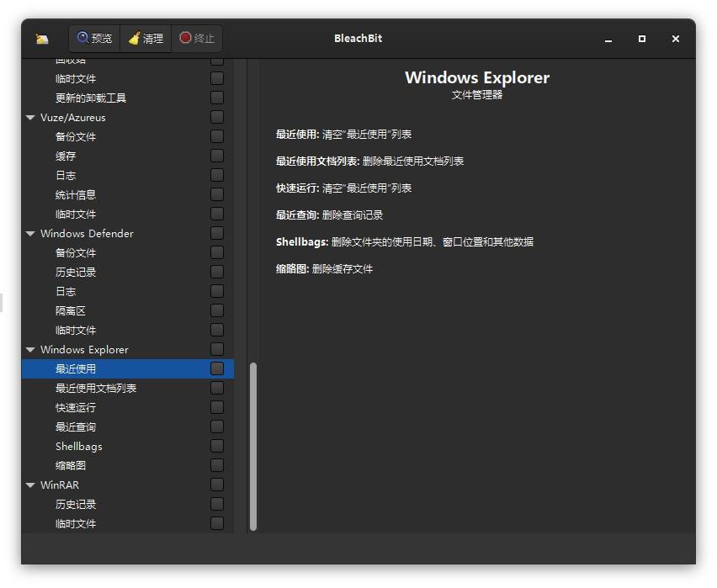Enable Vuze 备份文件 checkbox
The image size is (717, 588).
[217, 136]
